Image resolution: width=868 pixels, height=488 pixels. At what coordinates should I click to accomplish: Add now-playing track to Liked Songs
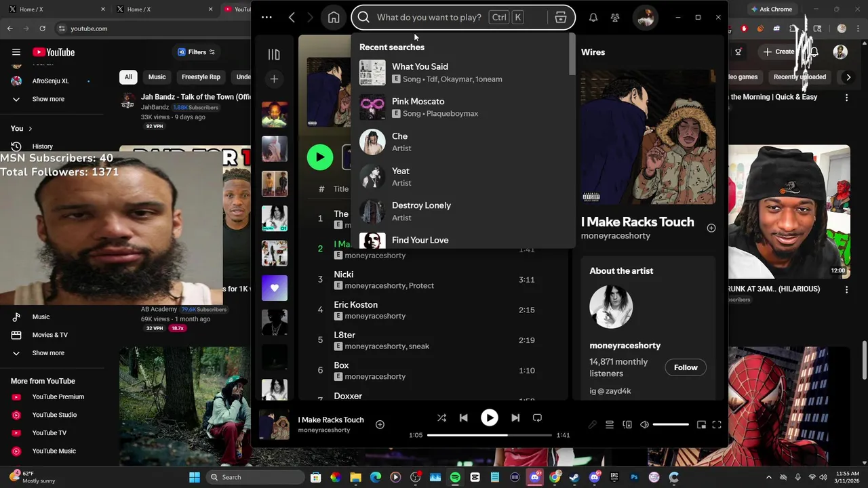pyautogui.click(x=380, y=424)
